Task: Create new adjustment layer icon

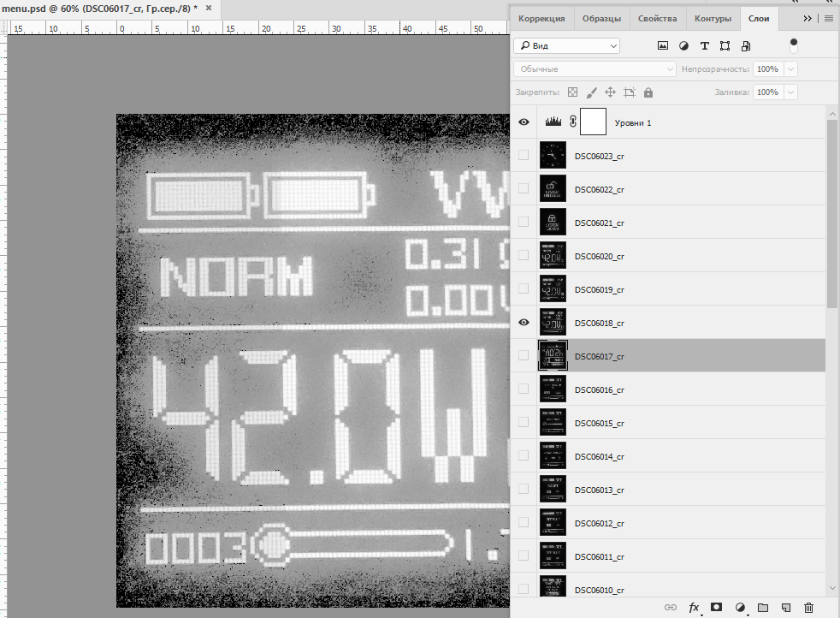Action: point(740,607)
